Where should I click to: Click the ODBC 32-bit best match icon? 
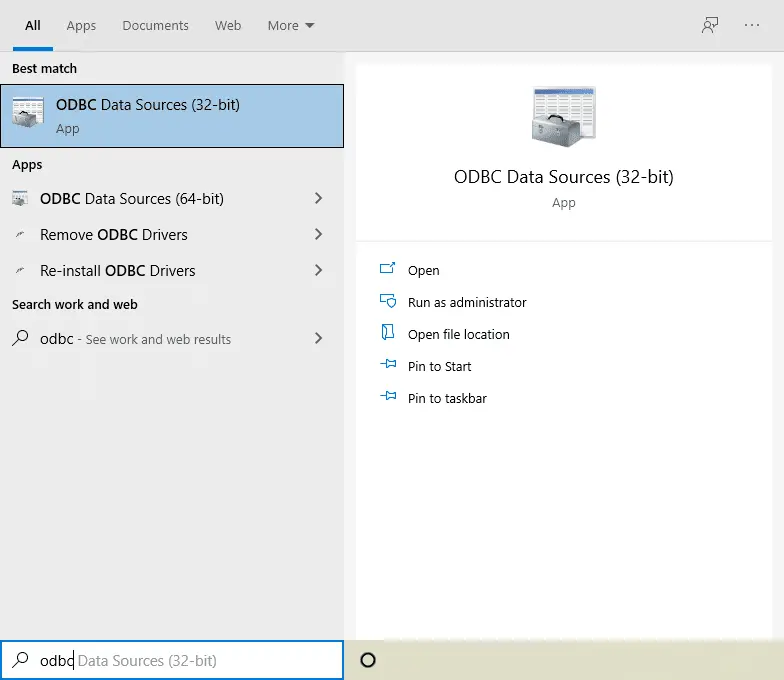coord(28,112)
